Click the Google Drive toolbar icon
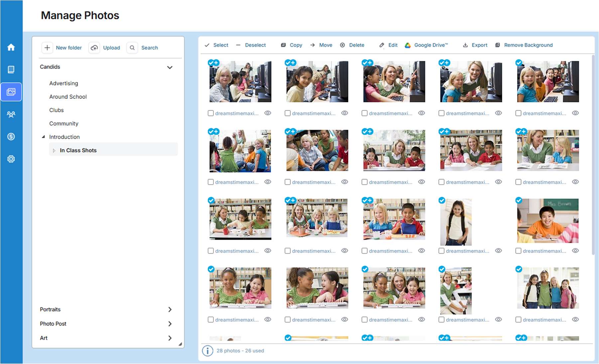Image resolution: width=599 pixels, height=364 pixels. [408, 45]
